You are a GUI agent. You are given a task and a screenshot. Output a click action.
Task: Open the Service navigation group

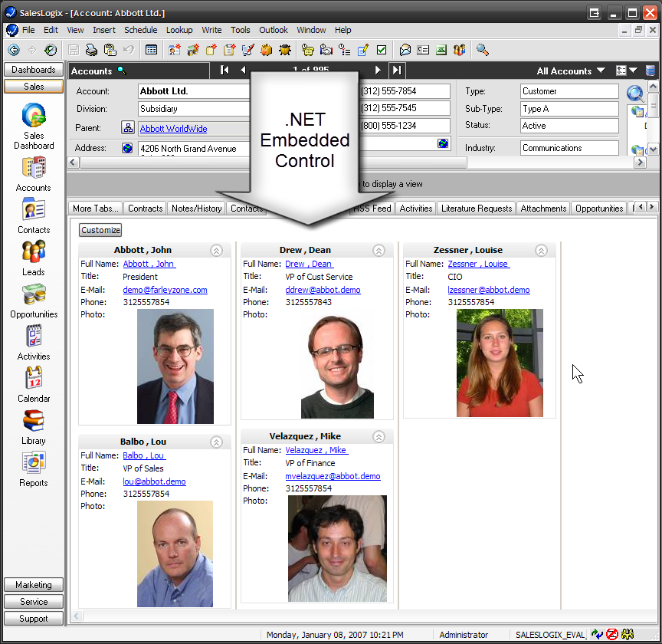click(x=34, y=602)
